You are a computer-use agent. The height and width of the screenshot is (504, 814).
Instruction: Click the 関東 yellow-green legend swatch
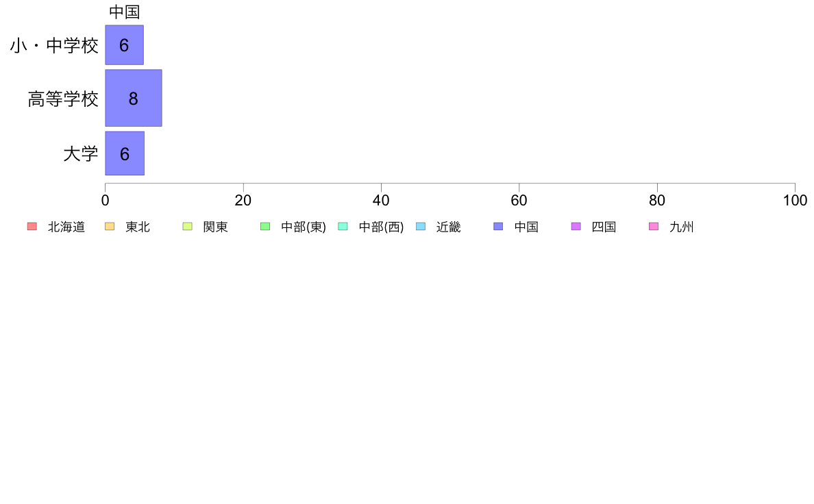tap(188, 226)
